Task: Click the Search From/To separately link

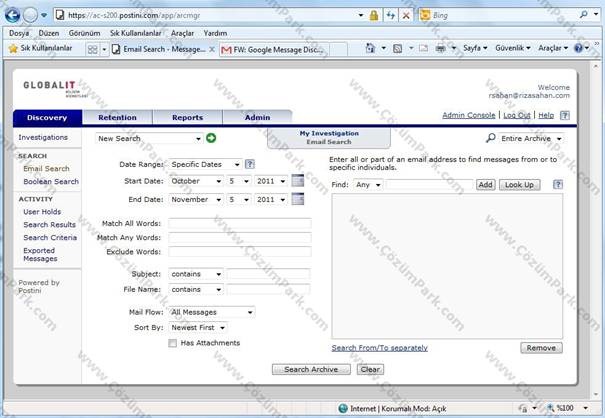Action: coord(380,348)
